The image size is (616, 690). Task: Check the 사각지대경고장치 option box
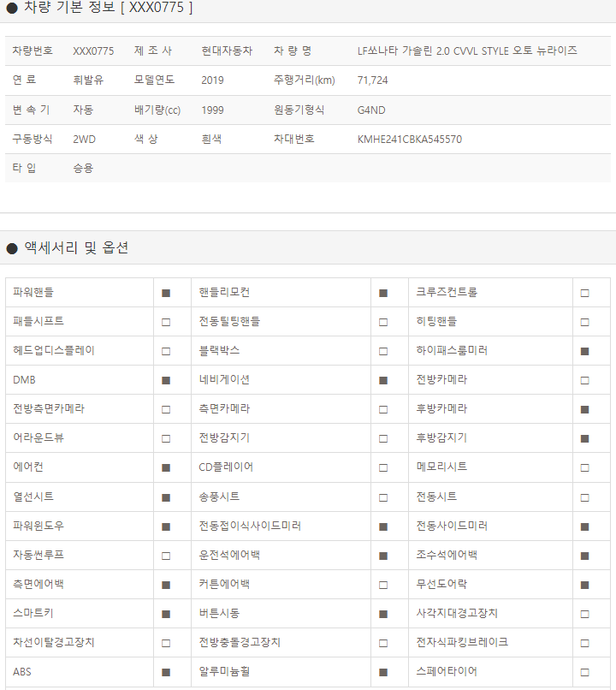(585, 614)
